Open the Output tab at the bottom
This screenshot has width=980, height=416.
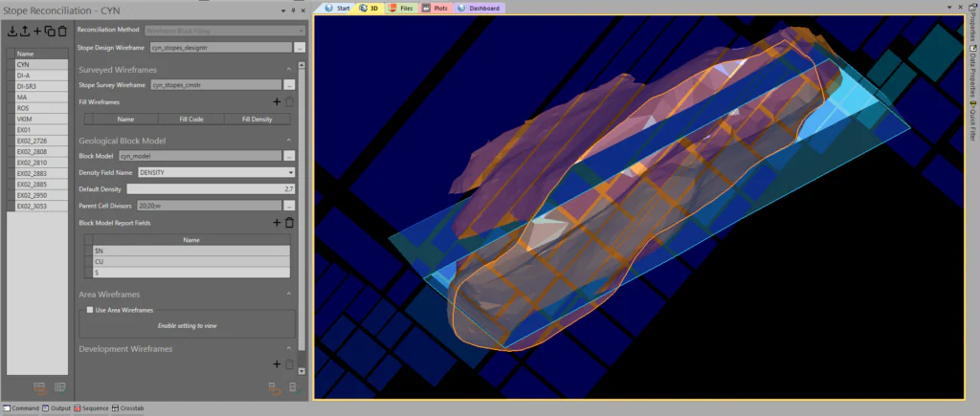pos(56,408)
